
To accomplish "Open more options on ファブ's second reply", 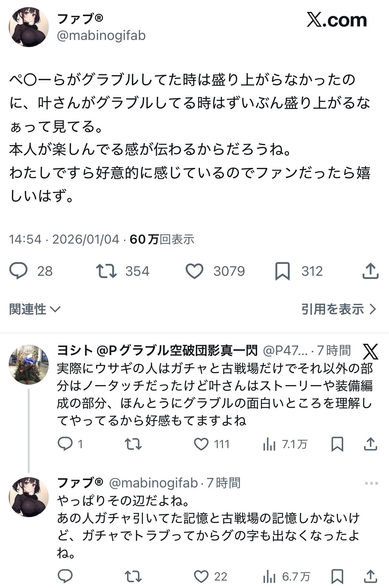I will [371, 483].
